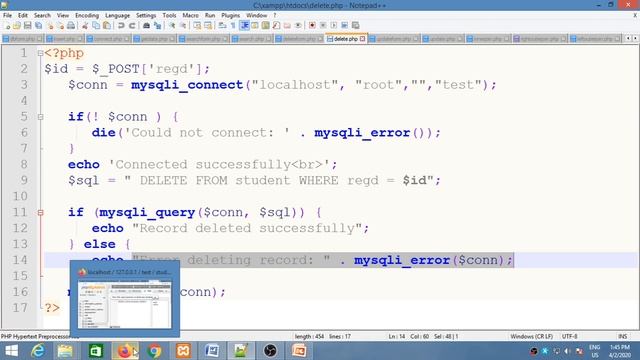Open the Window menu
The height and width of the screenshot is (360, 640).
[256, 16]
